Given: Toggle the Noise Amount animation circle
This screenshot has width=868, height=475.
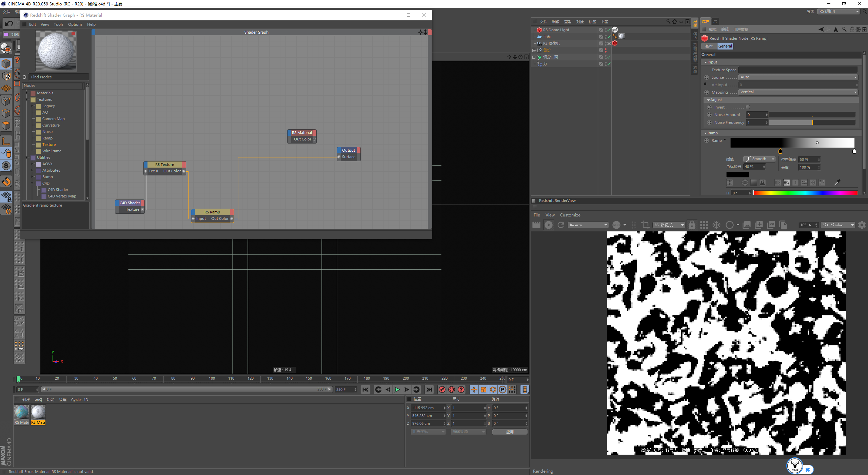Looking at the screenshot, I should point(709,115).
